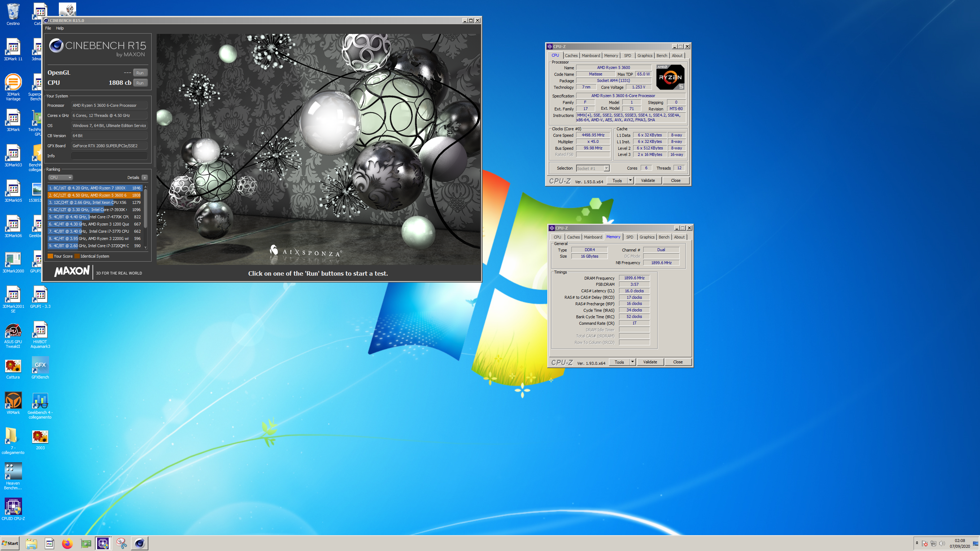The width and height of the screenshot is (980, 551).
Task: Click Validate in the lower CPU-Z window
Action: point(650,362)
